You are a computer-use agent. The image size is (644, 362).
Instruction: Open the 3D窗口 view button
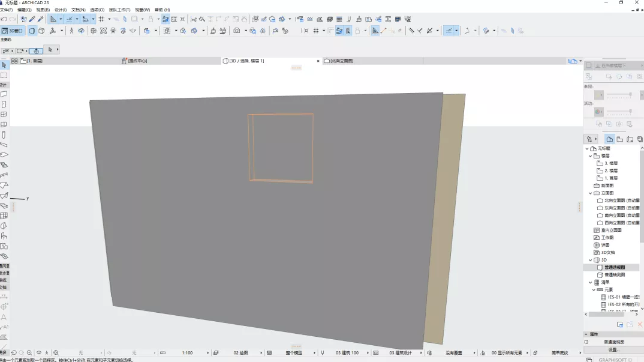(x=13, y=31)
